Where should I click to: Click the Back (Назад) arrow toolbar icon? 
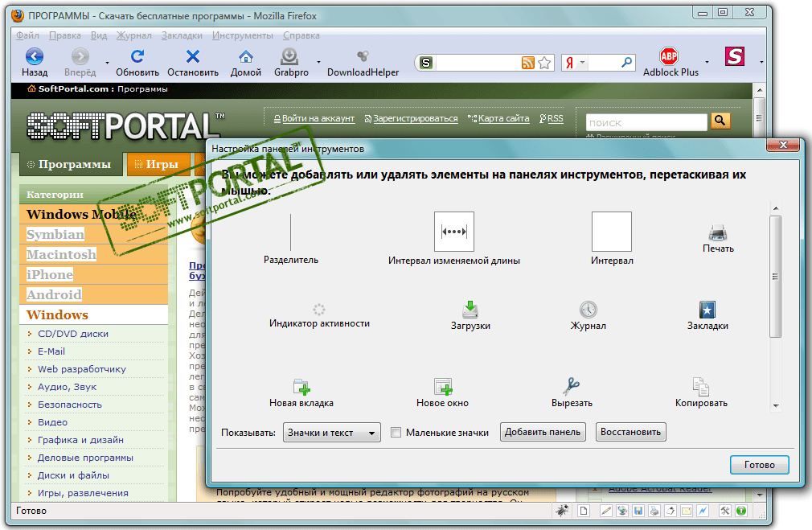click(35, 56)
